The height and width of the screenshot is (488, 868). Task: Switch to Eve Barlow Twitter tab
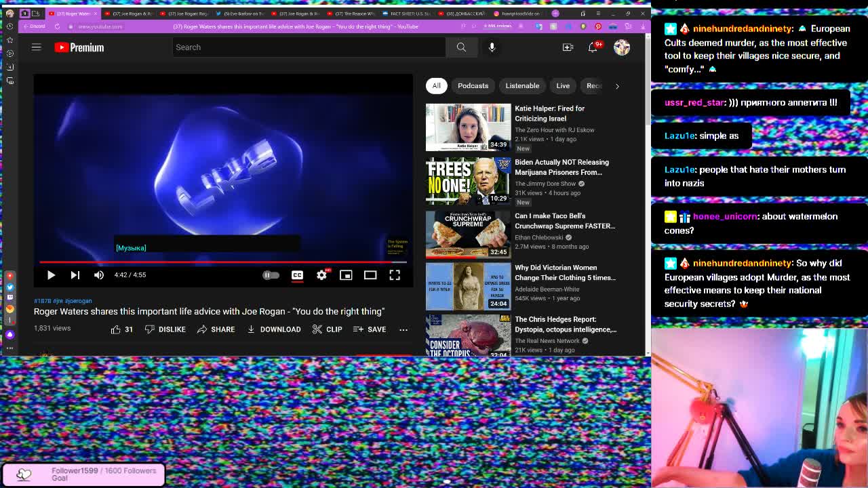coord(241,14)
